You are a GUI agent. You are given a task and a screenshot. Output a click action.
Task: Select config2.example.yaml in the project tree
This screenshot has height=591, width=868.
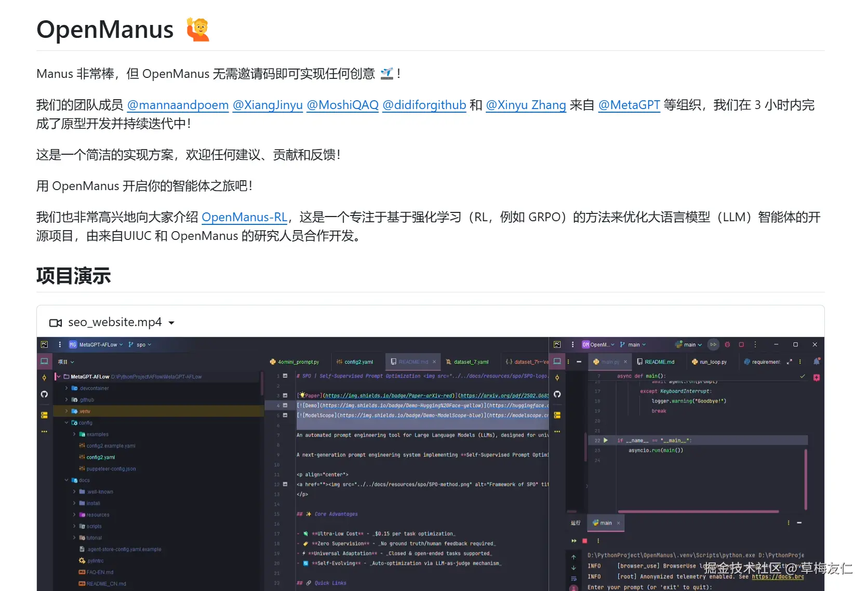(107, 446)
